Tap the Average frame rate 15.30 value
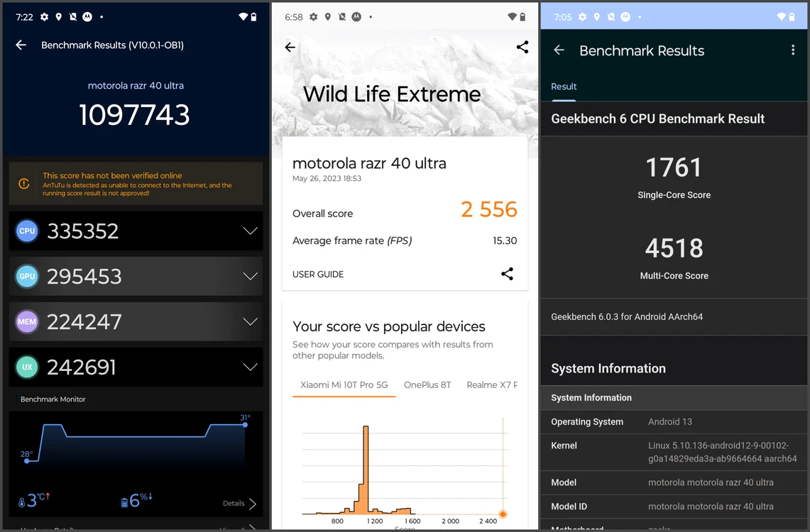Viewport: 810px width, 532px height. [x=505, y=240]
